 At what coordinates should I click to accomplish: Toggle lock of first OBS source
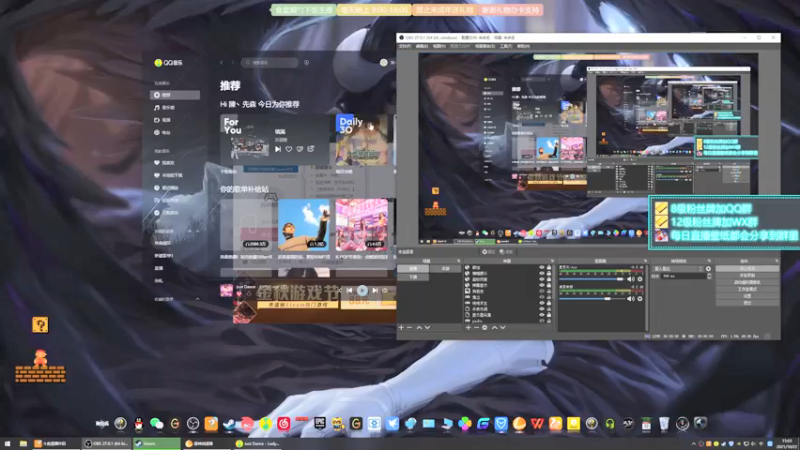pyautogui.click(x=549, y=267)
